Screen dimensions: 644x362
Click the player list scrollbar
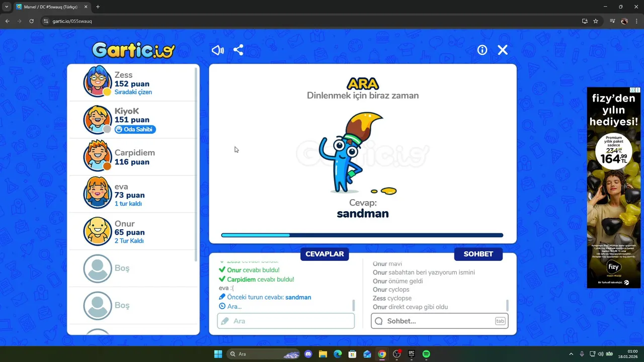coord(196,163)
